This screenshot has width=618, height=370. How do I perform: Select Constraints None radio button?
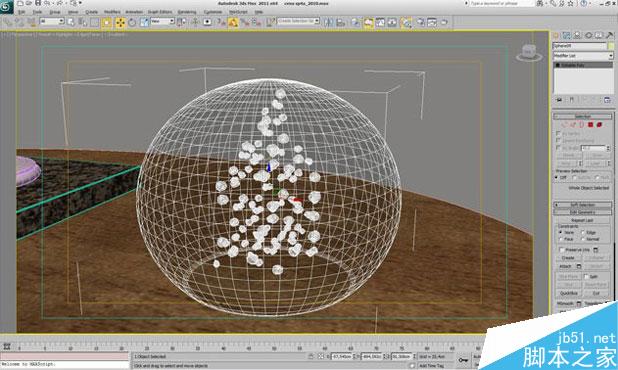tap(561, 232)
